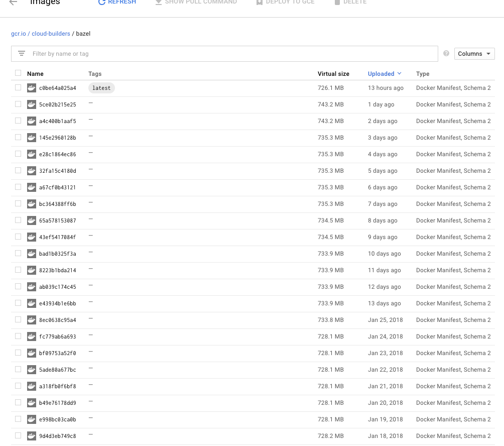504x446 pixels.
Task: Check the box for e28c1864ec86
Action: 18,154
